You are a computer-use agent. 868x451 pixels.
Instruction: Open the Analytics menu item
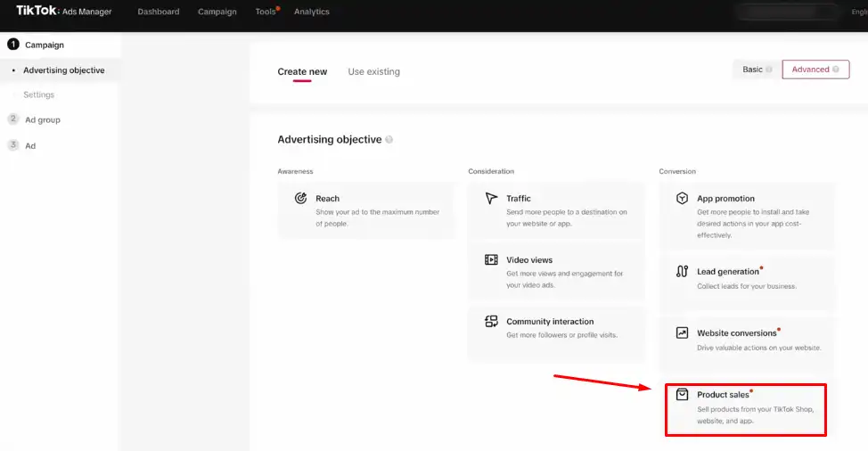(312, 12)
